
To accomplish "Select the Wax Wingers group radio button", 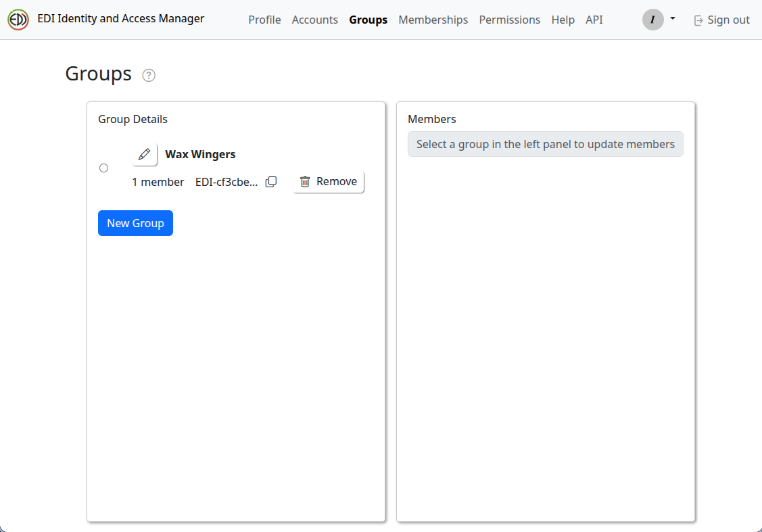I will point(104,168).
